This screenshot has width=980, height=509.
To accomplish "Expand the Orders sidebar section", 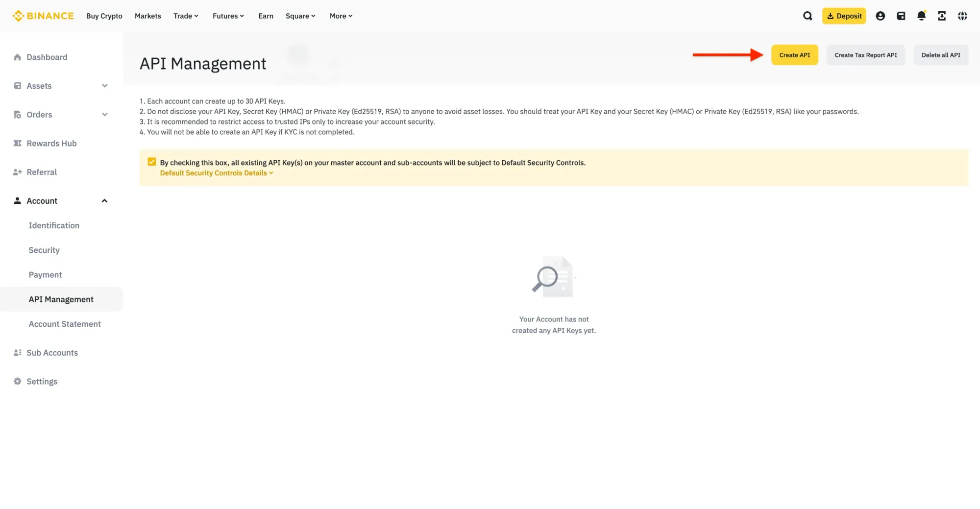I will tap(104, 115).
